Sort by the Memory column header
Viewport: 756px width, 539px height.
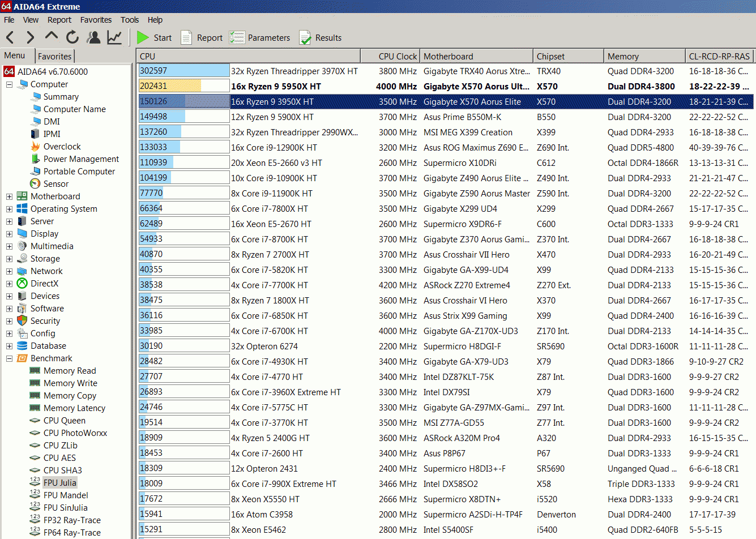(644, 56)
